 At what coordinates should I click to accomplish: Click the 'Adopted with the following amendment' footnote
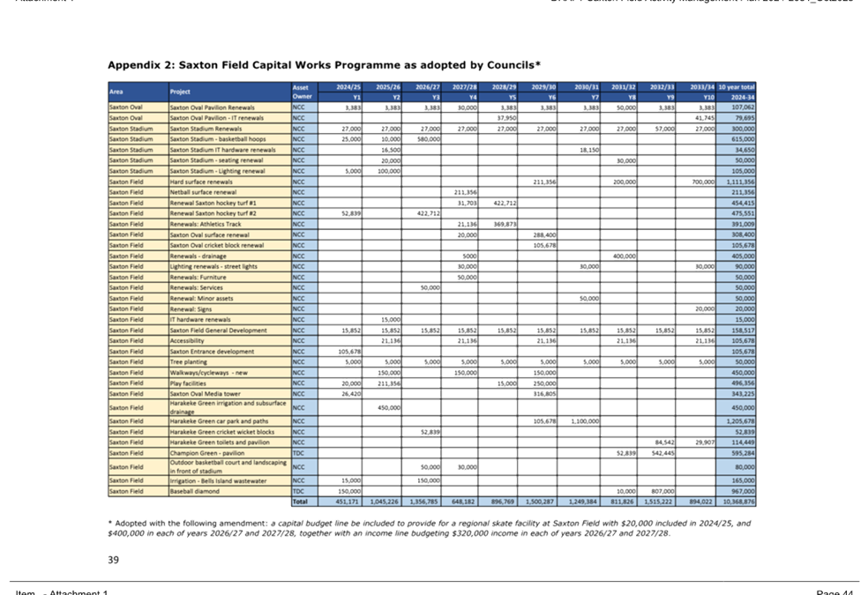click(x=429, y=528)
